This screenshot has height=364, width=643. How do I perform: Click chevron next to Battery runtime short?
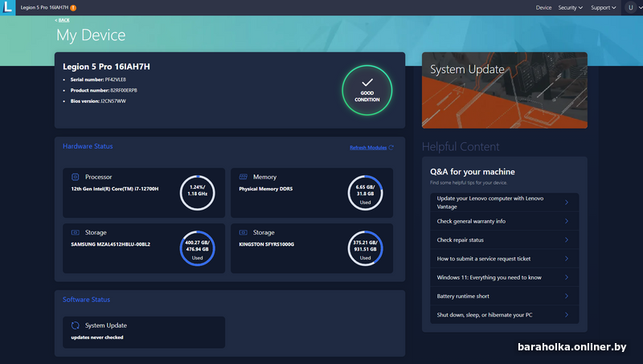567,296
